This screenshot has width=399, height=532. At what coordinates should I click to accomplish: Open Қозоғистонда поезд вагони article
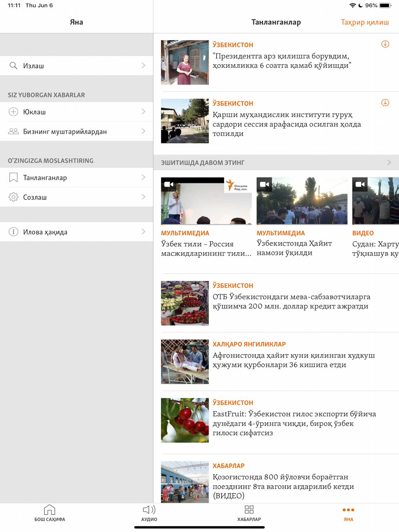(283, 486)
